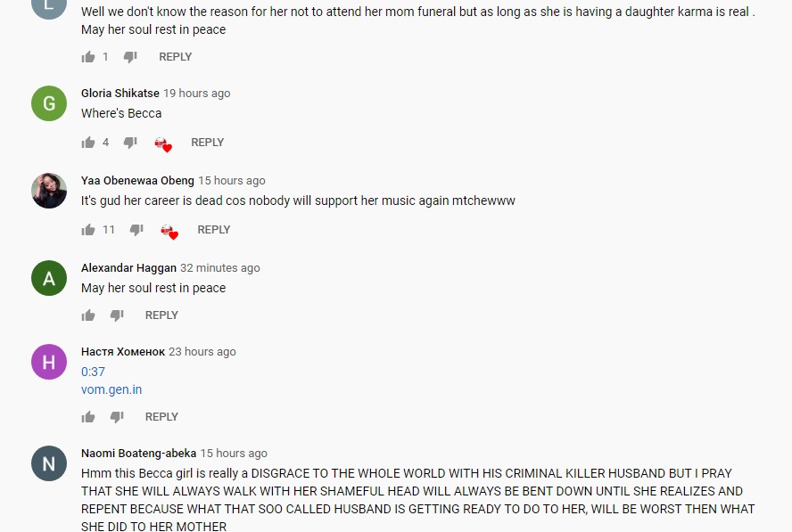Dislike Gloria Shikatse's comment

click(x=130, y=143)
